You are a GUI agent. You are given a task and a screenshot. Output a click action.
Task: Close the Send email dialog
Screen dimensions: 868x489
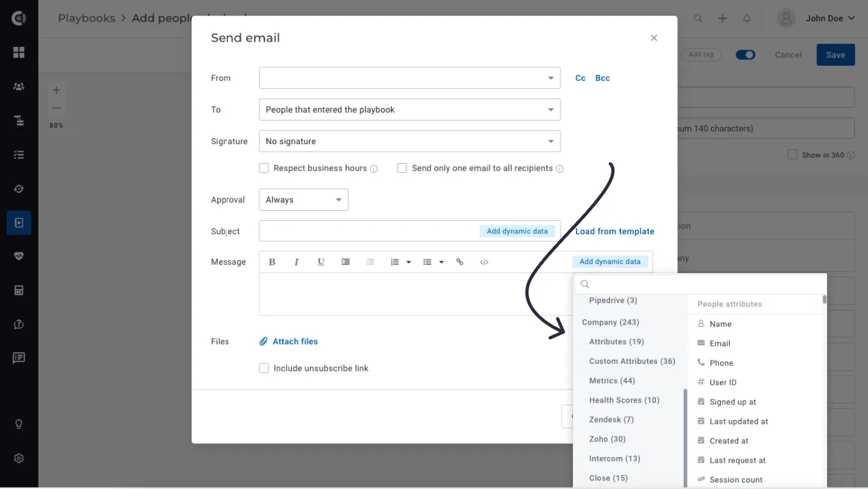[654, 38]
